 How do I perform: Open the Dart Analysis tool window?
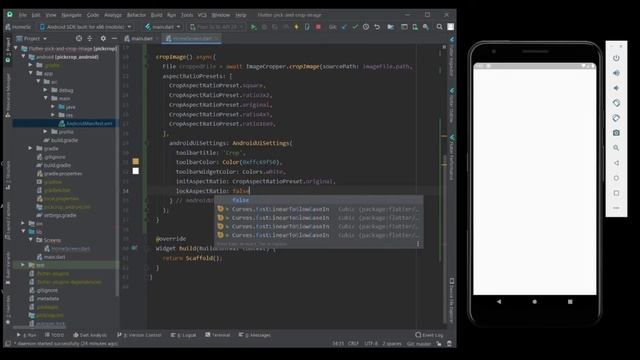tap(90, 335)
